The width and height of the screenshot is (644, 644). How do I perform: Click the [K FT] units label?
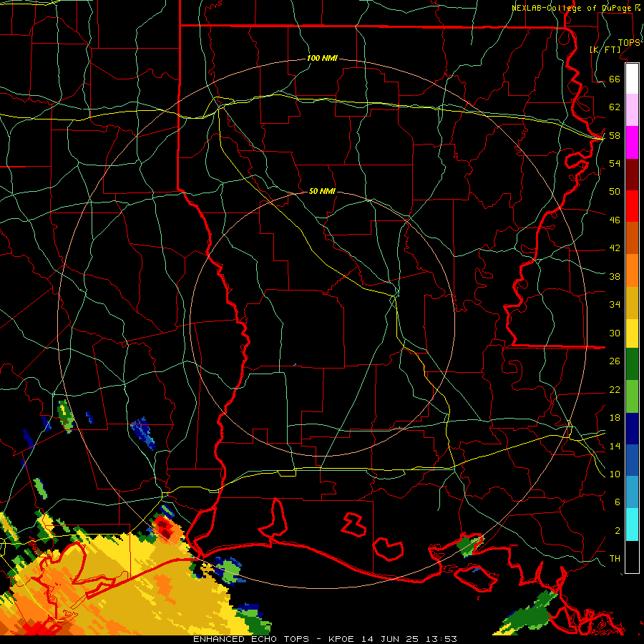pos(605,49)
